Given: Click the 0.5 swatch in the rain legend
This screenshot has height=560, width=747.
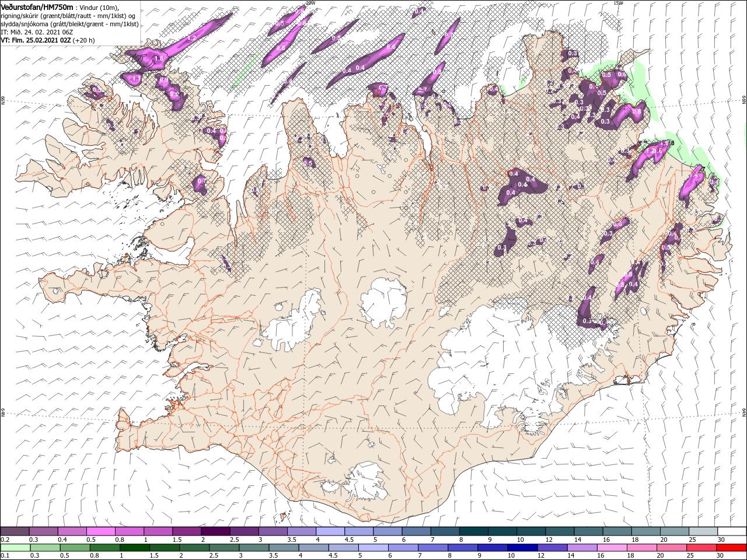Looking at the screenshot, I should (x=75, y=548).
